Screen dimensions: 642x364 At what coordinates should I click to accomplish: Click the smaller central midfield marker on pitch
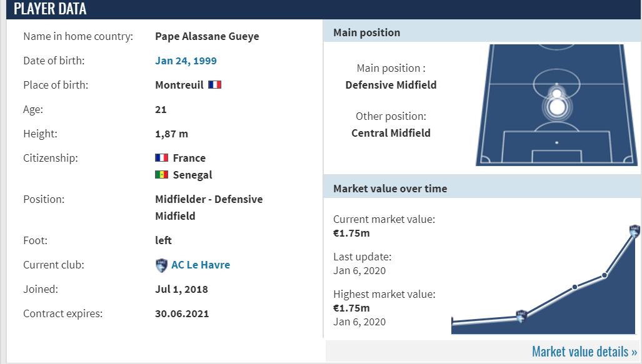click(x=556, y=94)
